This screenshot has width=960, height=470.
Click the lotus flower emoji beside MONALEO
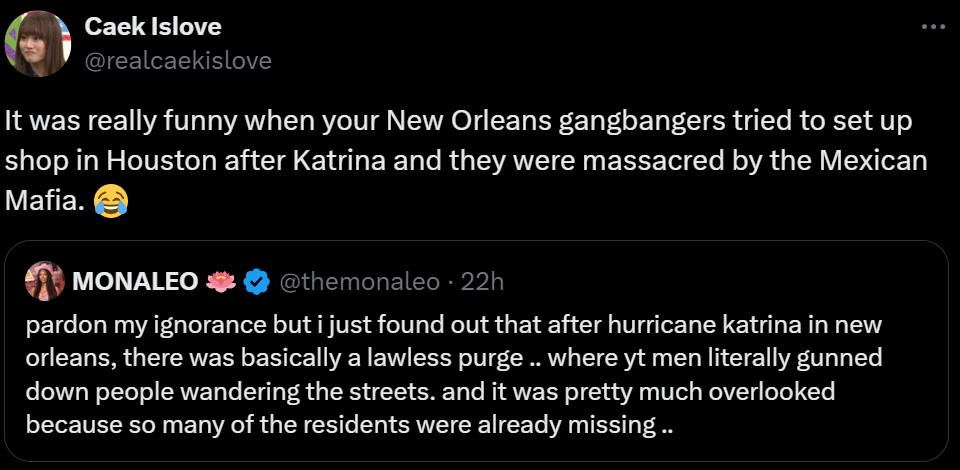[x=222, y=283]
